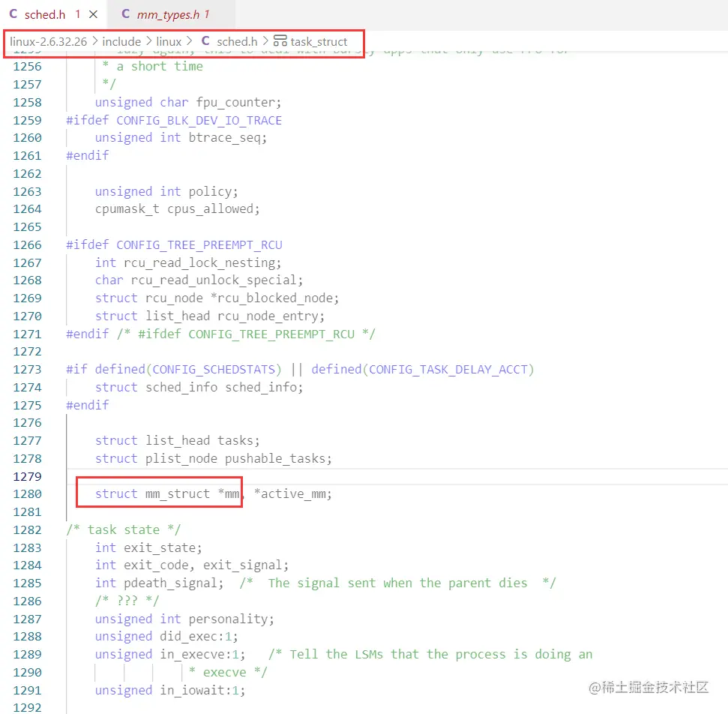The height and width of the screenshot is (714, 728).
Task: Expand chevron after linux-2.6.32.26 breadcrumb
Action: pyautogui.click(x=95, y=41)
